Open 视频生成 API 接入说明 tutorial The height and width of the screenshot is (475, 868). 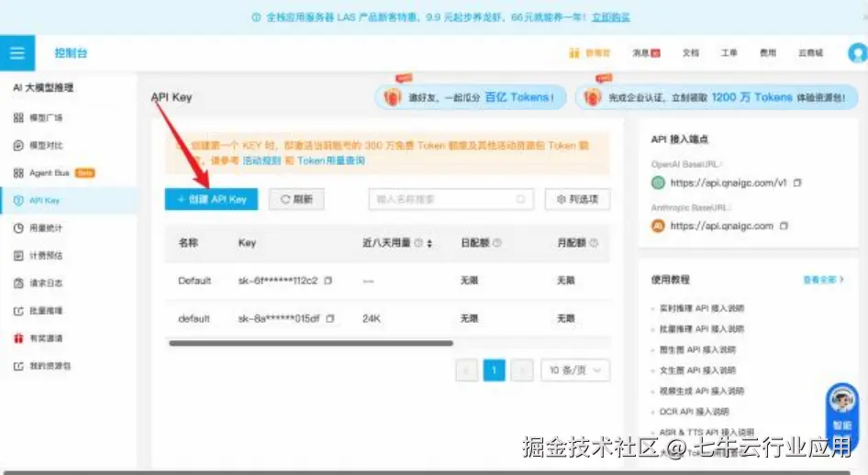click(701, 391)
